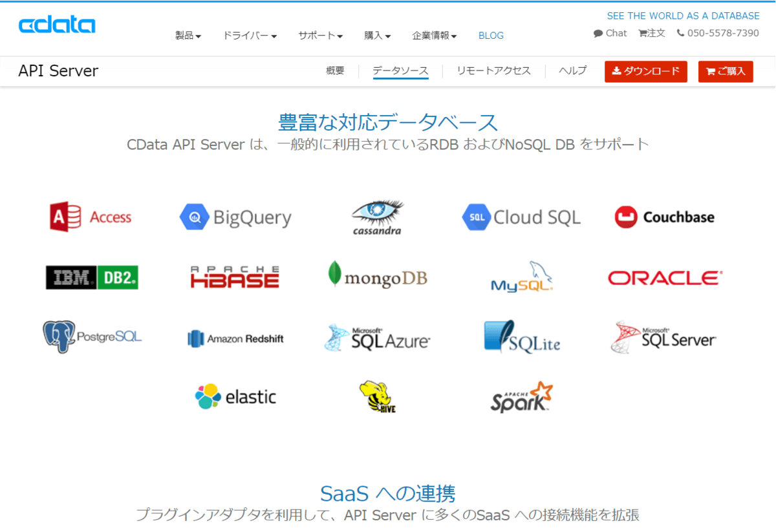776x532 pixels.
Task: Select the MySQL dolphin logo
Action: click(522, 277)
